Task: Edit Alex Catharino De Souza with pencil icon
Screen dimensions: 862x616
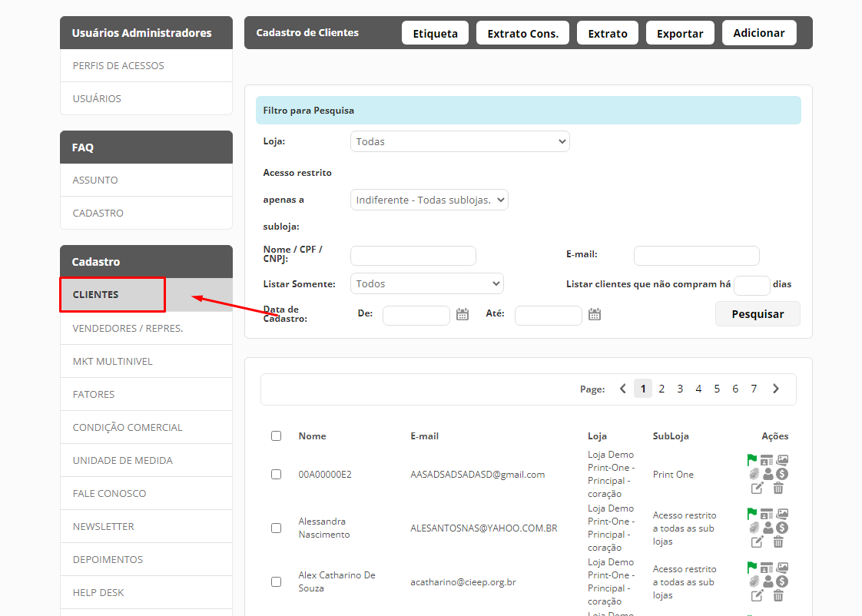Action: pyautogui.click(x=757, y=596)
